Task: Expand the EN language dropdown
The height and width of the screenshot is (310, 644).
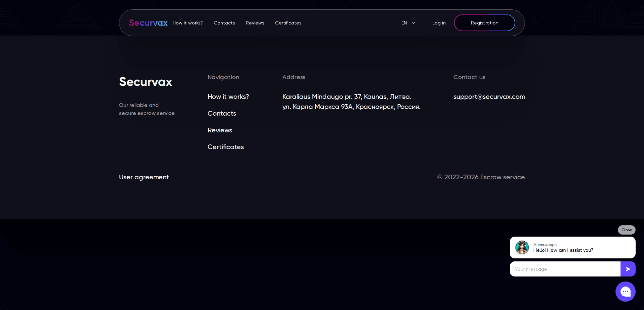Action: (408, 23)
